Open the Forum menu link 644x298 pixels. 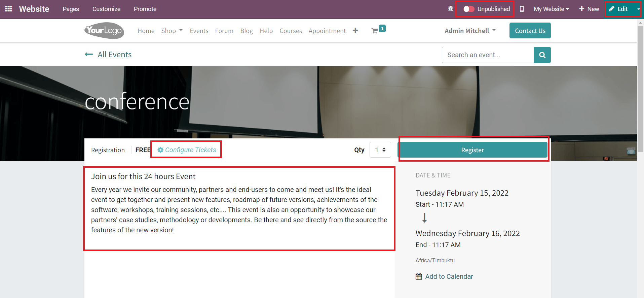[224, 31]
